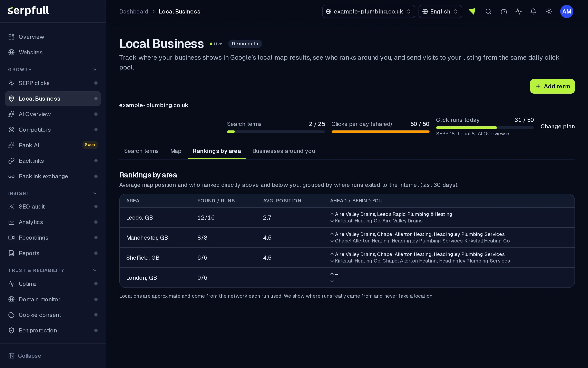Open Rank AI sparkle icon
Image resolution: width=588 pixels, height=368 pixels.
(11, 145)
